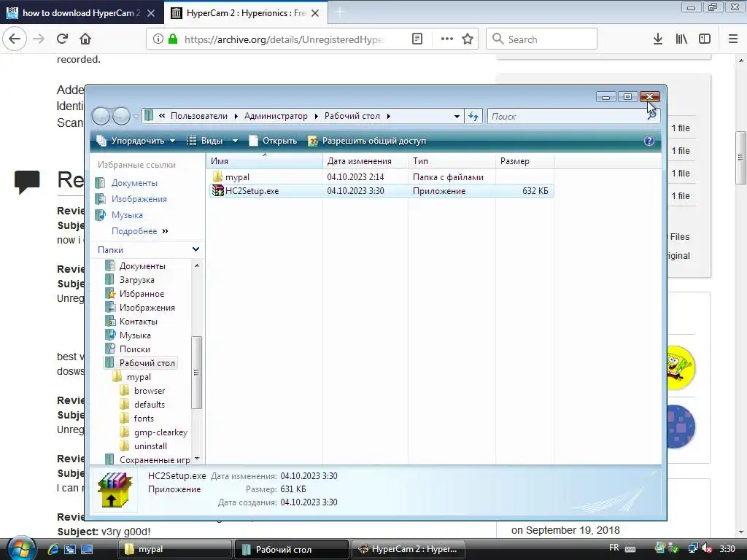
Task: Expand the arrow after Рабочий стол breadcrumb
Action: pos(389,116)
